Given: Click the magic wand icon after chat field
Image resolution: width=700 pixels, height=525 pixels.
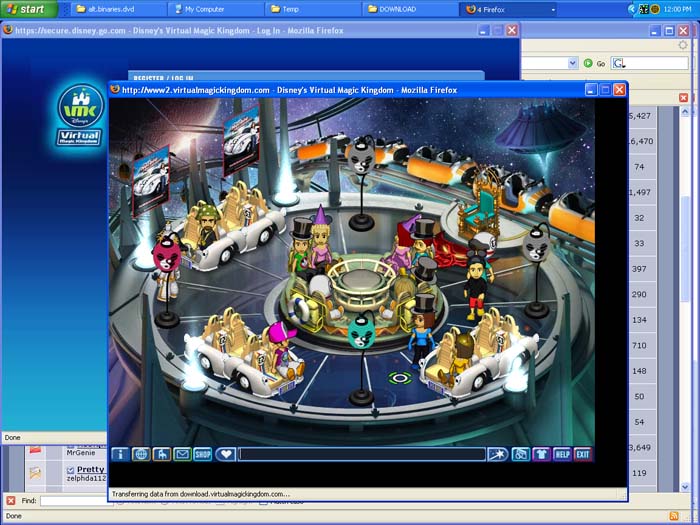Looking at the screenshot, I should [x=497, y=454].
